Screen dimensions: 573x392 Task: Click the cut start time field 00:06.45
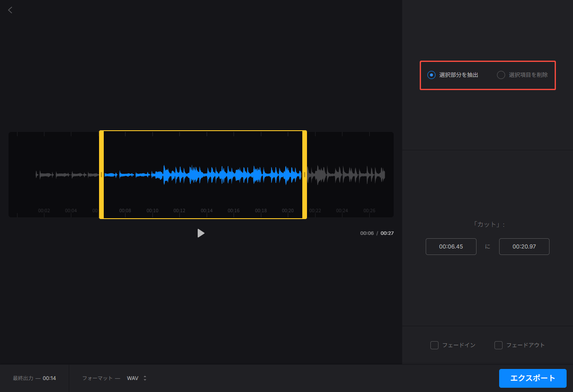451,247
